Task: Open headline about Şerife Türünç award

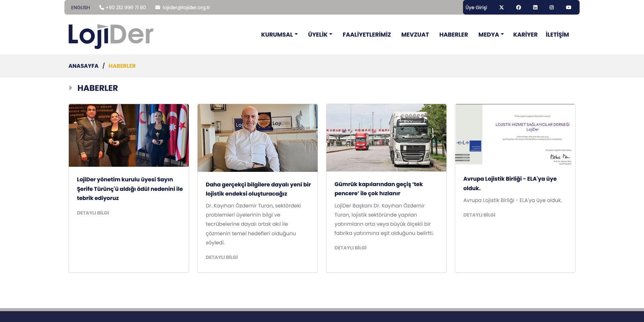Action: coord(130,189)
